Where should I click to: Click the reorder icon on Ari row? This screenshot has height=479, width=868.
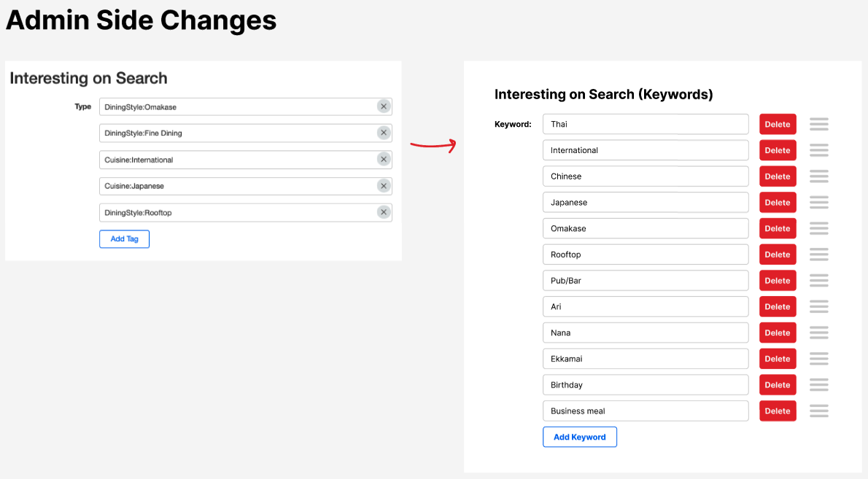pos(818,307)
